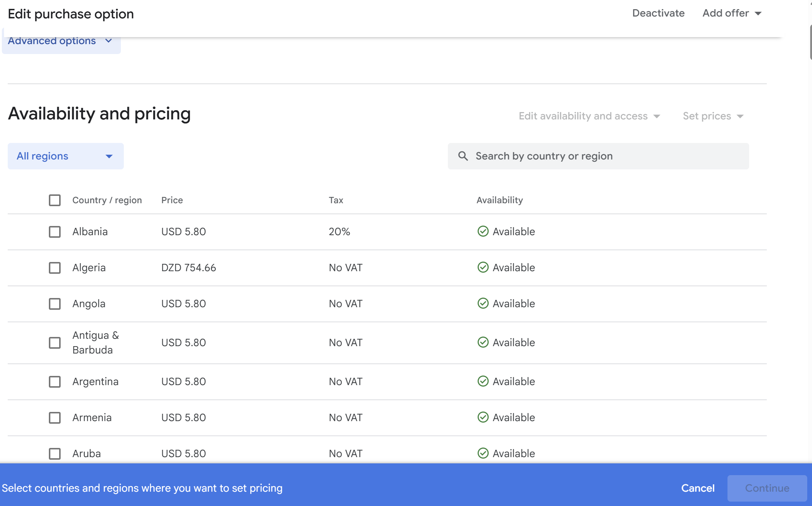This screenshot has height=506, width=812.
Task: Select the Angola row checkbox
Action: (55, 304)
